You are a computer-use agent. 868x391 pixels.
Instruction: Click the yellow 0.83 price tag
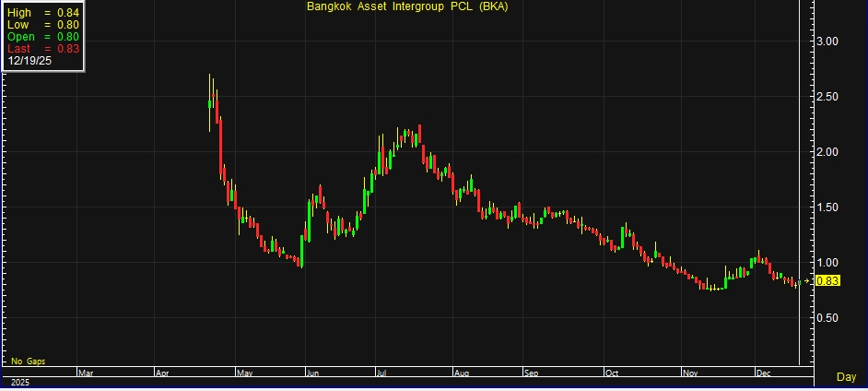point(827,280)
